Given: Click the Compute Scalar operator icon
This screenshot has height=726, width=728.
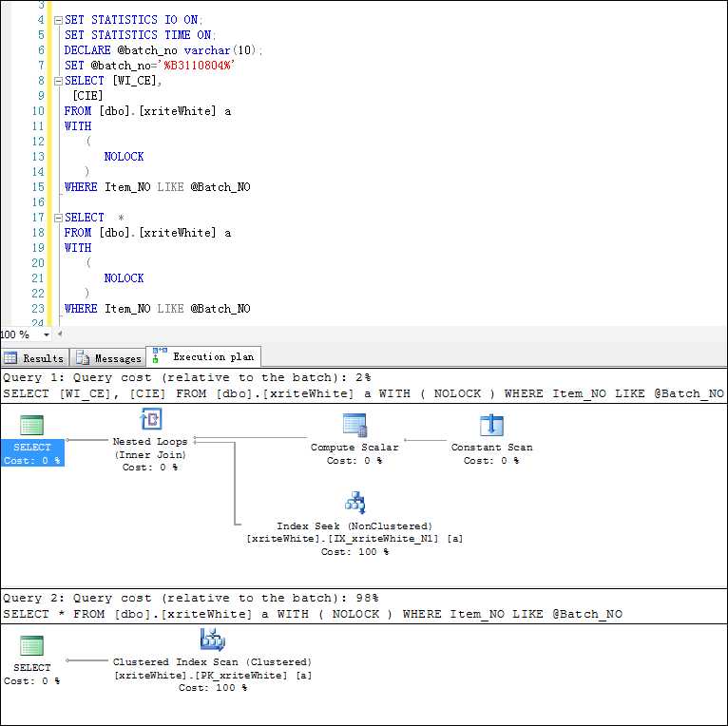Looking at the screenshot, I should 355,425.
